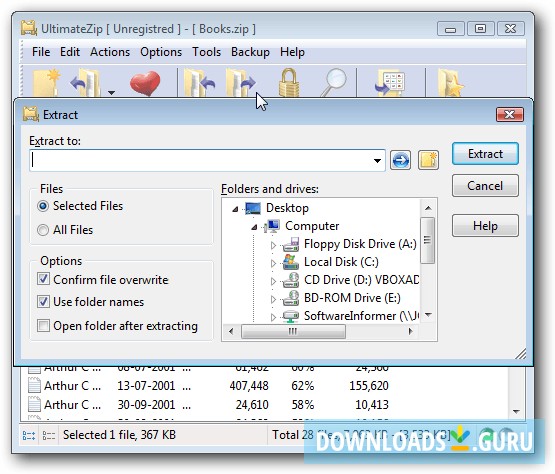Click the first status bar view icon
The width and height of the screenshot is (555, 474).
[29, 435]
